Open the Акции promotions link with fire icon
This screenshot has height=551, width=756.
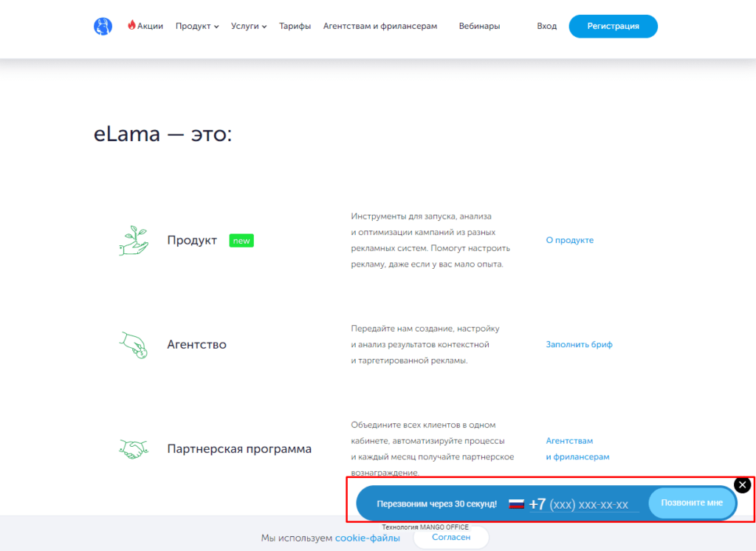(x=145, y=26)
